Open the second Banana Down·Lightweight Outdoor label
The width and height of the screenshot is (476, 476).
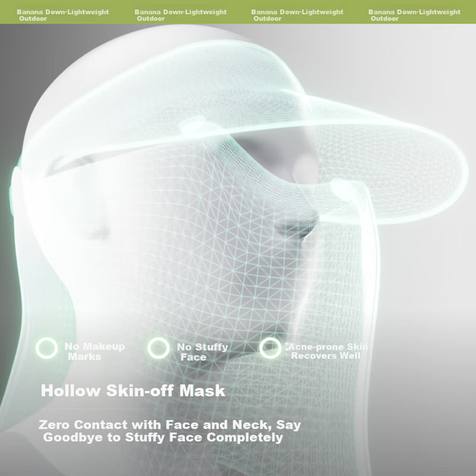(x=181, y=15)
